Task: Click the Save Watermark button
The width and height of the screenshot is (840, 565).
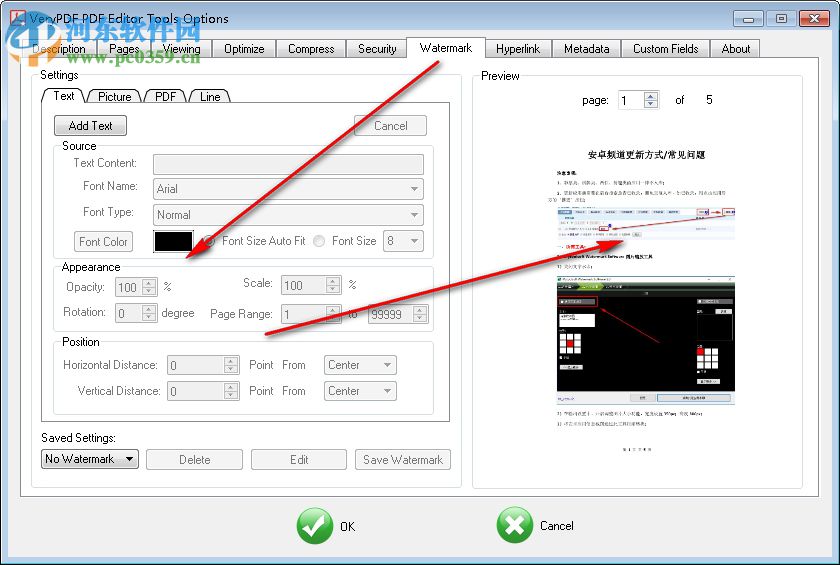Action: (x=403, y=459)
